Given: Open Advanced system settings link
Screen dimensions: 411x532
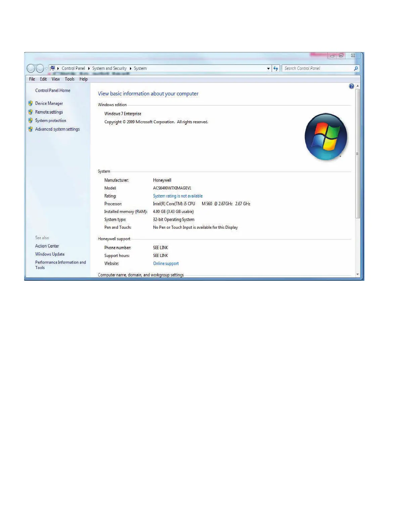Looking at the screenshot, I should click(x=57, y=129).
